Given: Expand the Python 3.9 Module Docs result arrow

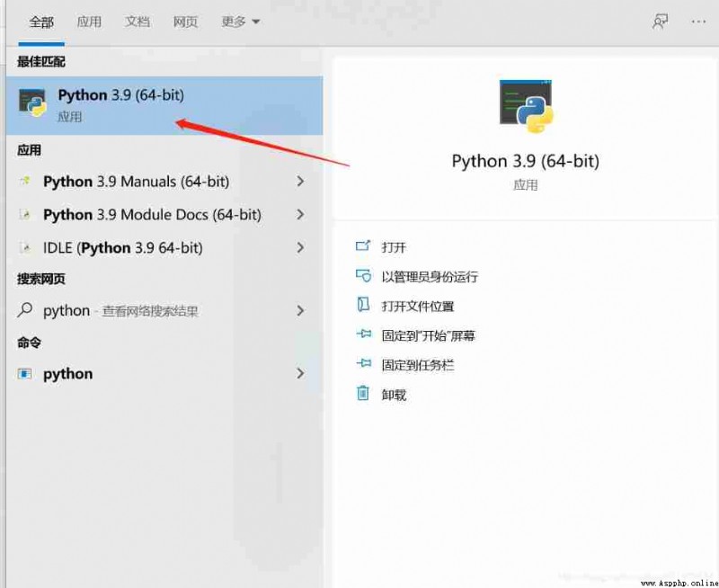Looking at the screenshot, I should click(300, 214).
